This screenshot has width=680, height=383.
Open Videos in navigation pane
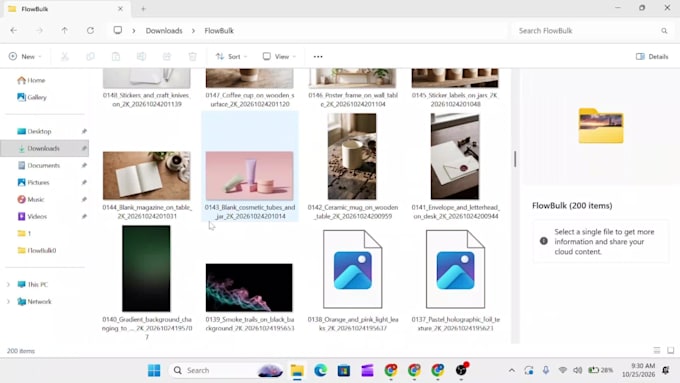pos(37,216)
